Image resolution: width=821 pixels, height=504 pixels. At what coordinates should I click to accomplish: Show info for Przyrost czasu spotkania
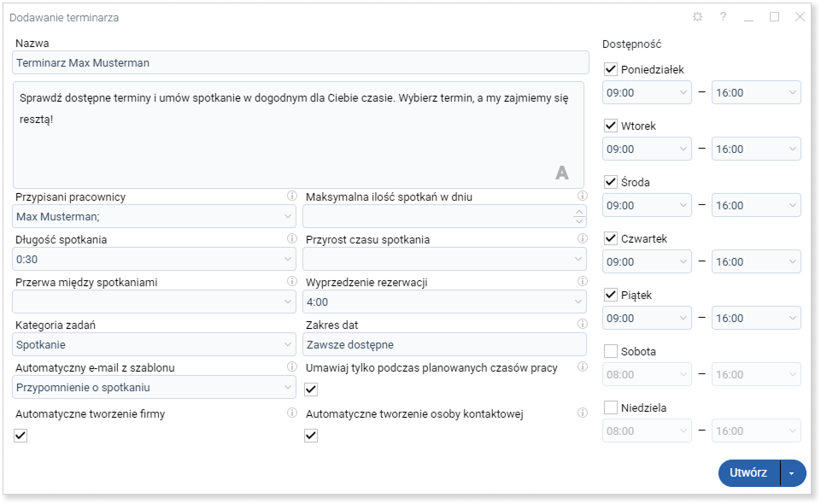click(583, 238)
